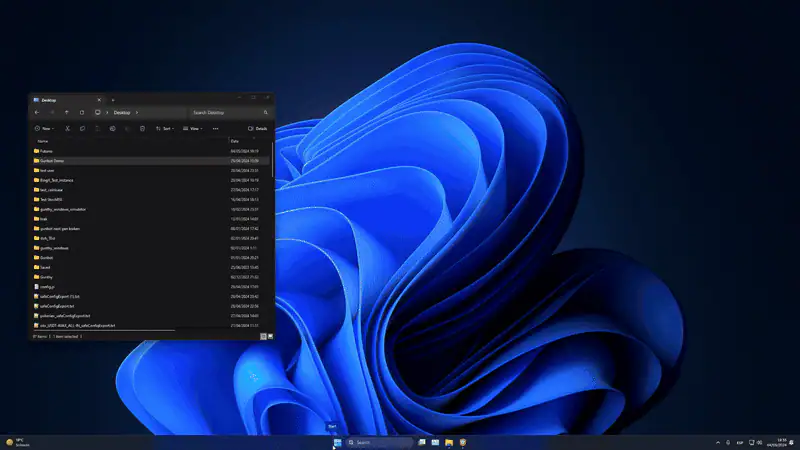
Task: Switch to large thumbnails layout icon
Action: click(x=270, y=336)
